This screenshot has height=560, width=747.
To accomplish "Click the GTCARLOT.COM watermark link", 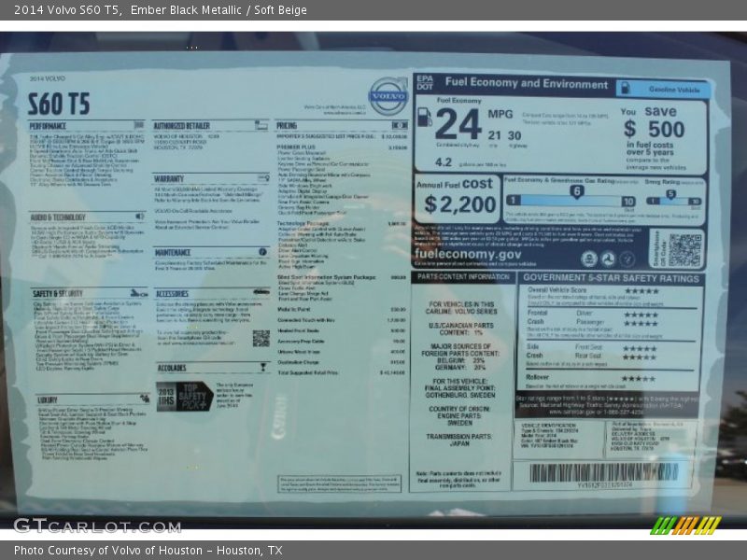I will pyautogui.click(x=97, y=526).
